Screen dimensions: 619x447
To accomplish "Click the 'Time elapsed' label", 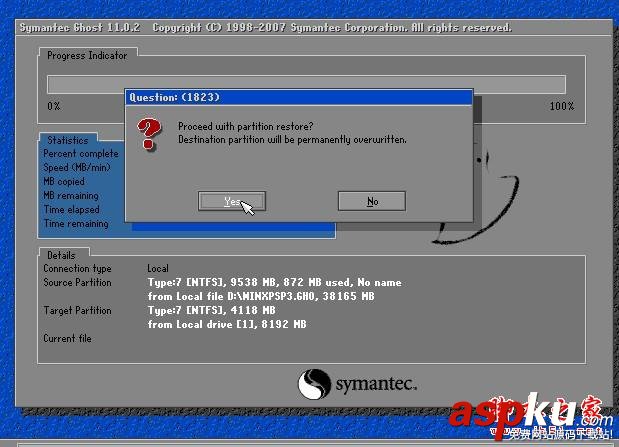I will click(71, 210).
